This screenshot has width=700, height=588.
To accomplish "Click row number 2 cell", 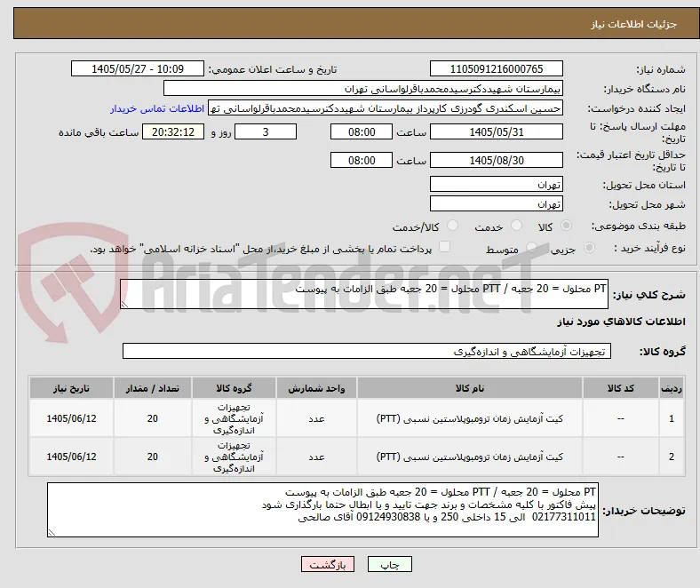I will tap(671, 457).
